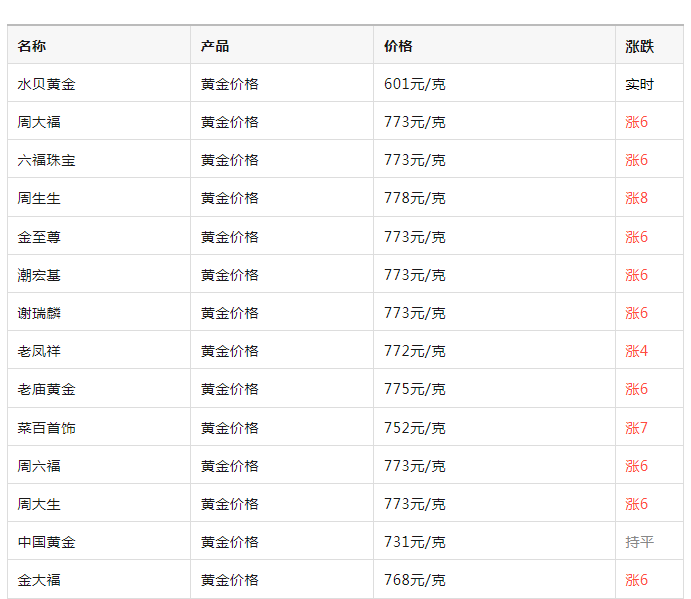Image resolution: width=691 pixels, height=599 pixels.
Task: Select 菜百首饰 price 752元/克
Action: click(x=415, y=428)
